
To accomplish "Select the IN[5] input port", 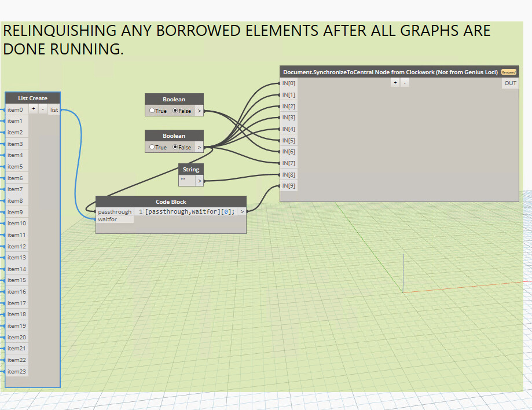I will click(x=289, y=141).
